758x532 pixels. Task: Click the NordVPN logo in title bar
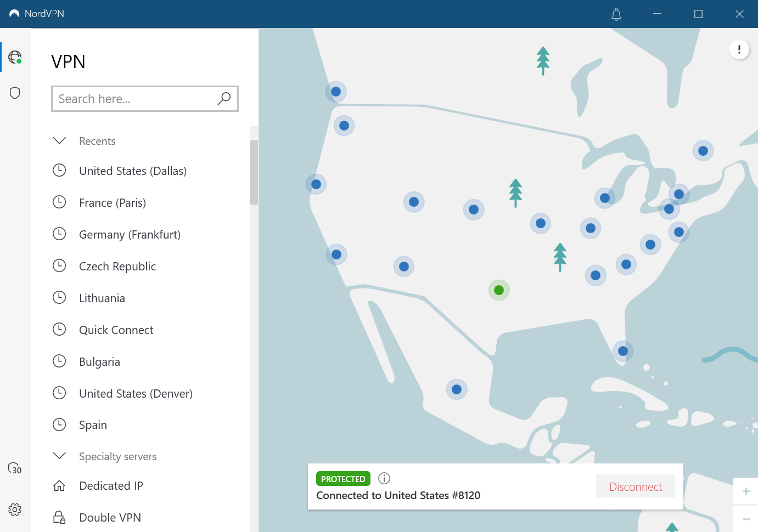[x=14, y=14]
